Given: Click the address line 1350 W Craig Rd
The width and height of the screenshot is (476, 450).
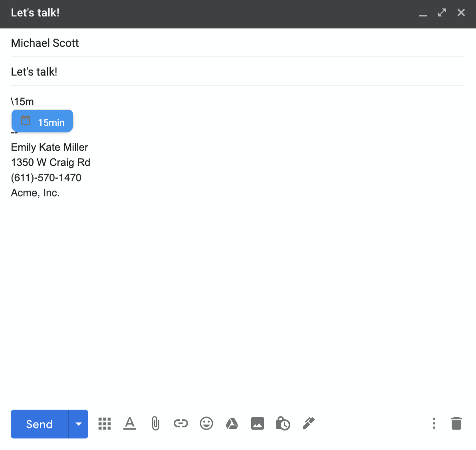Looking at the screenshot, I should point(50,162).
